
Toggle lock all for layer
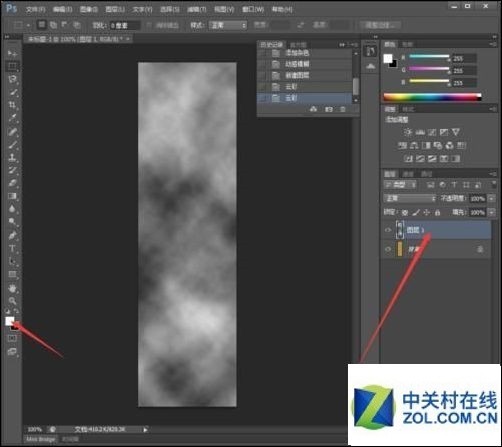[x=438, y=212]
